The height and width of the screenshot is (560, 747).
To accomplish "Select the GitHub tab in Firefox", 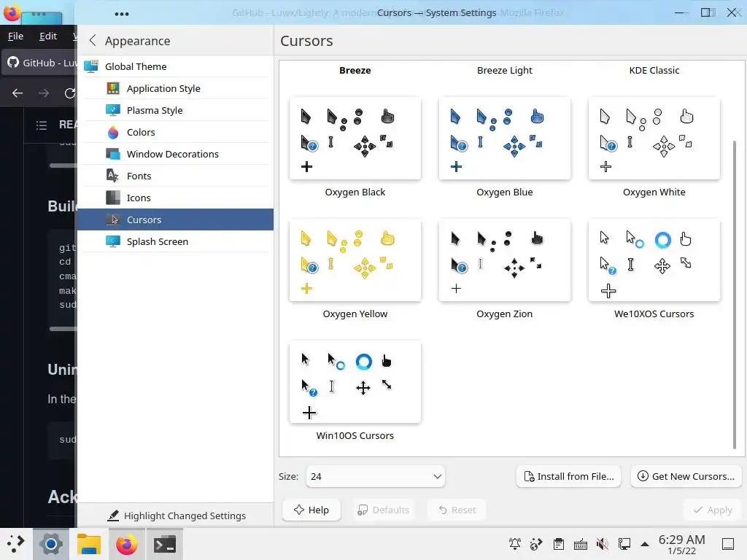I will [39, 63].
